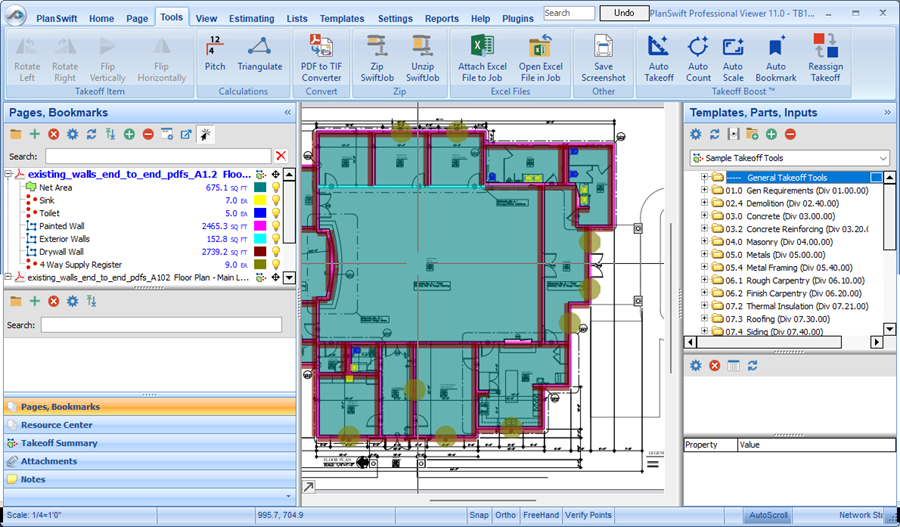
Task: Expand 04.0 Masonry folder
Action: pyautogui.click(x=704, y=242)
